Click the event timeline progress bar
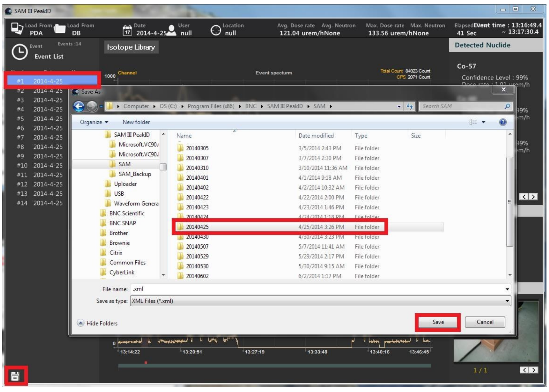Image resolution: width=549 pixels, height=392 pixels. pos(274,366)
